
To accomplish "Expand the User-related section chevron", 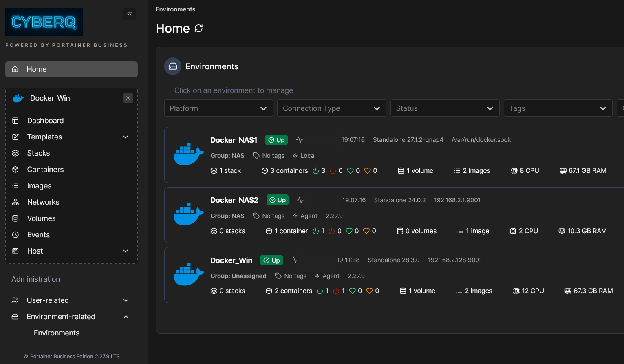I will 126,300.
